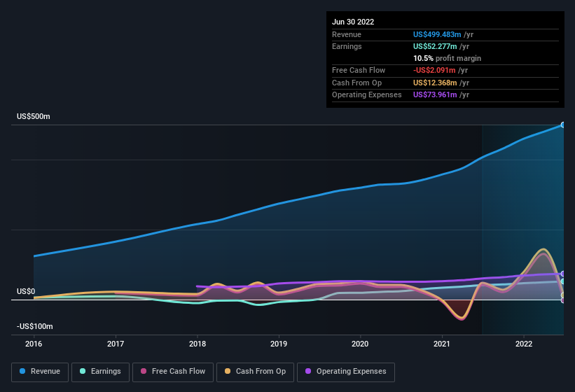Click the 2020 x-axis label
Screen dimensions: 575x392
coord(360,344)
